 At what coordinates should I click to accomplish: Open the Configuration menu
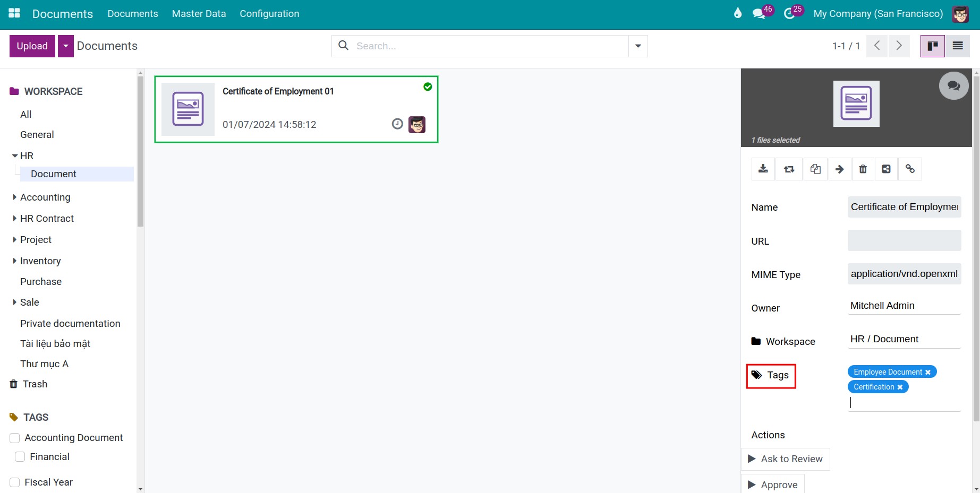point(269,14)
